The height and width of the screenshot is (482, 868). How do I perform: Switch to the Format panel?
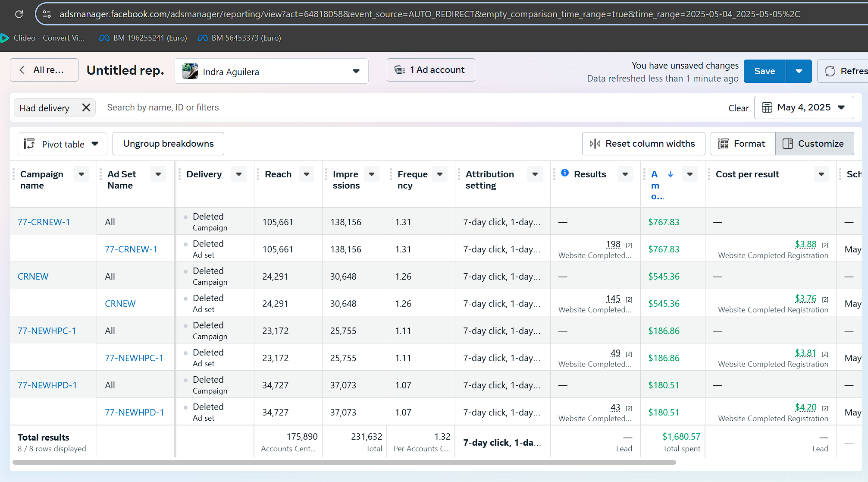tap(743, 144)
